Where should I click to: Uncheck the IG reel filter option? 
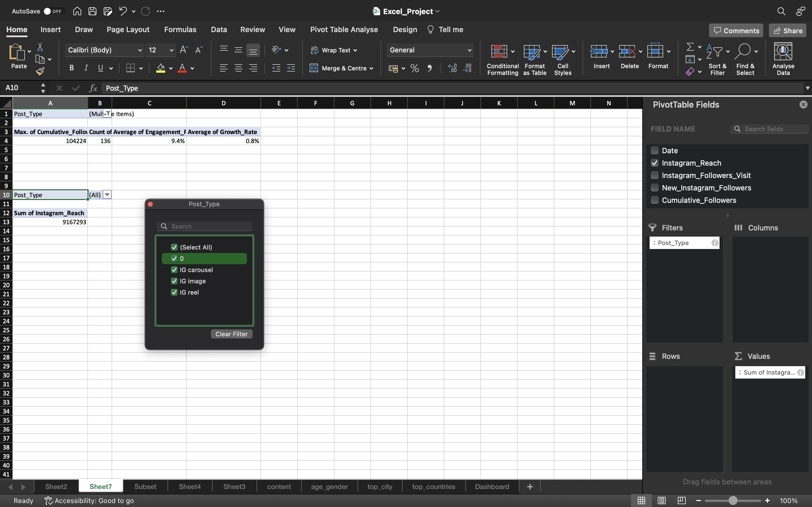pos(174,292)
